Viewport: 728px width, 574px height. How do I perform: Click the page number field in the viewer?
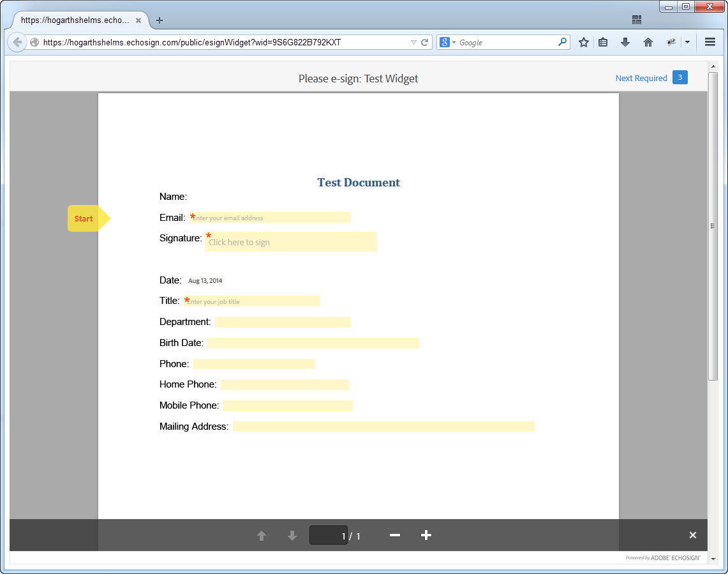point(328,535)
